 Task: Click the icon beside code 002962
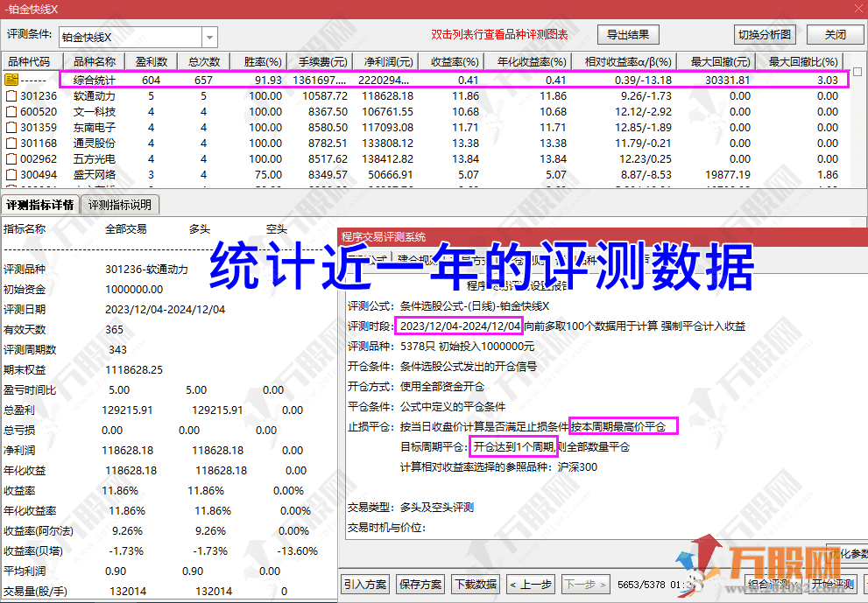(x=11, y=158)
